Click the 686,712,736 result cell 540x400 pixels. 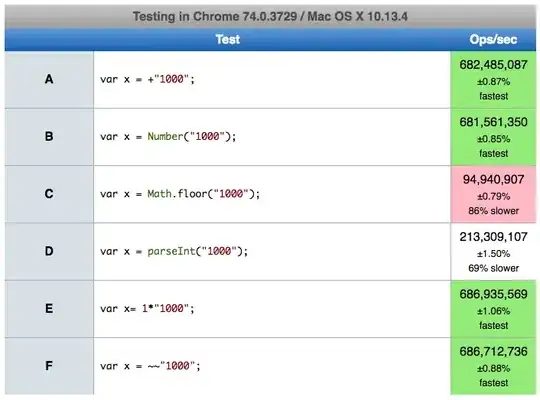click(493, 366)
